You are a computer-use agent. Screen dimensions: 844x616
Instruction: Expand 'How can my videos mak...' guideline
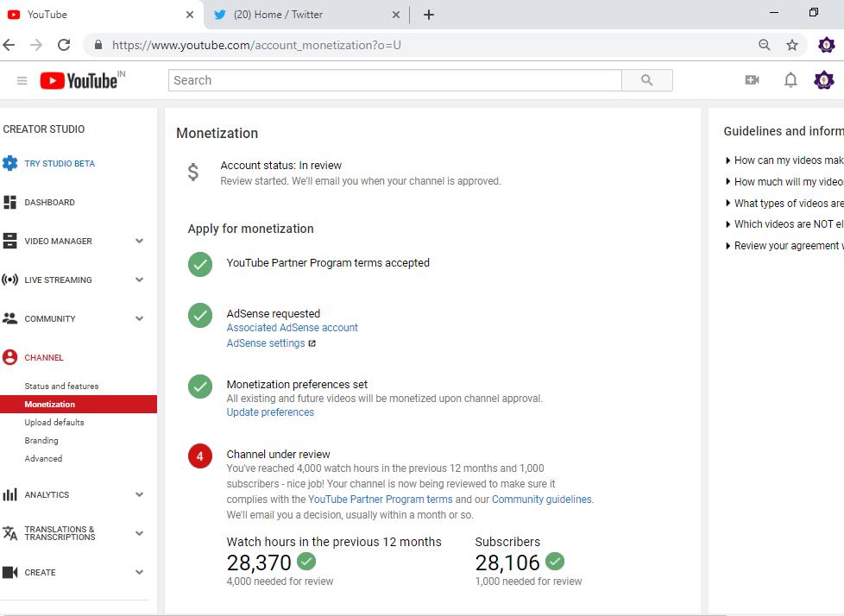pyautogui.click(x=784, y=160)
